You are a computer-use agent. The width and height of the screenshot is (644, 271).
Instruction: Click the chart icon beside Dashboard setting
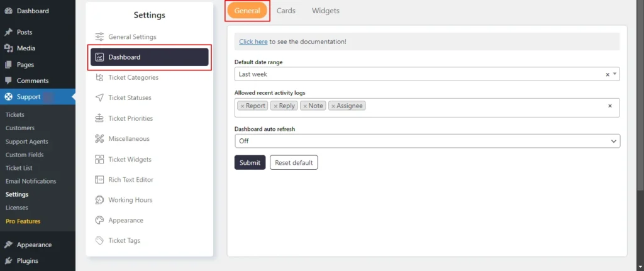tap(99, 57)
